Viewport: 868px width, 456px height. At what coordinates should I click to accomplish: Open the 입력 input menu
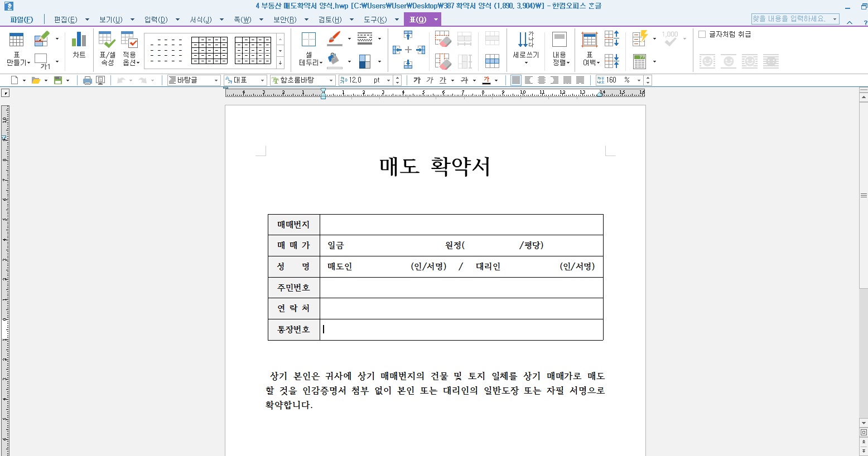[156, 20]
